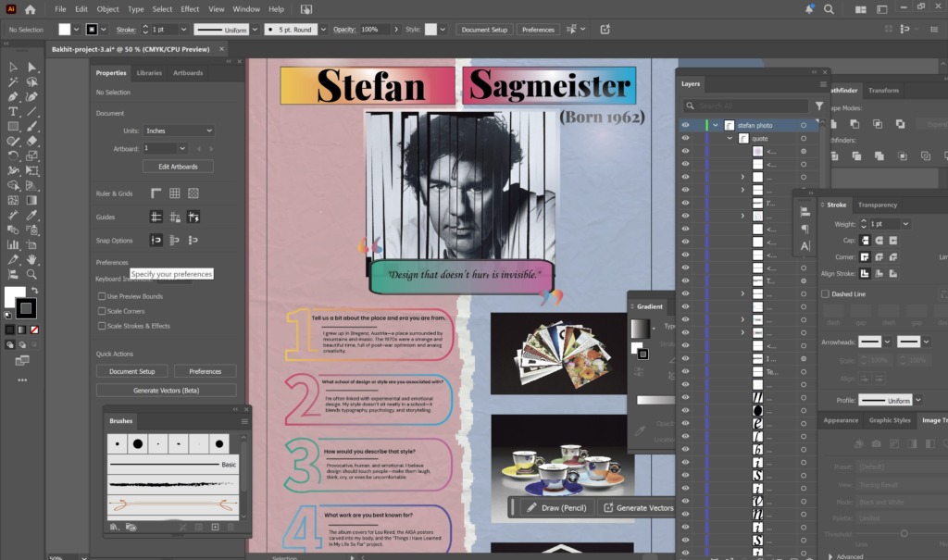Toggle Lock Guides icon
The height and width of the screenshot is (560, 948).
[x=175, y=217]
